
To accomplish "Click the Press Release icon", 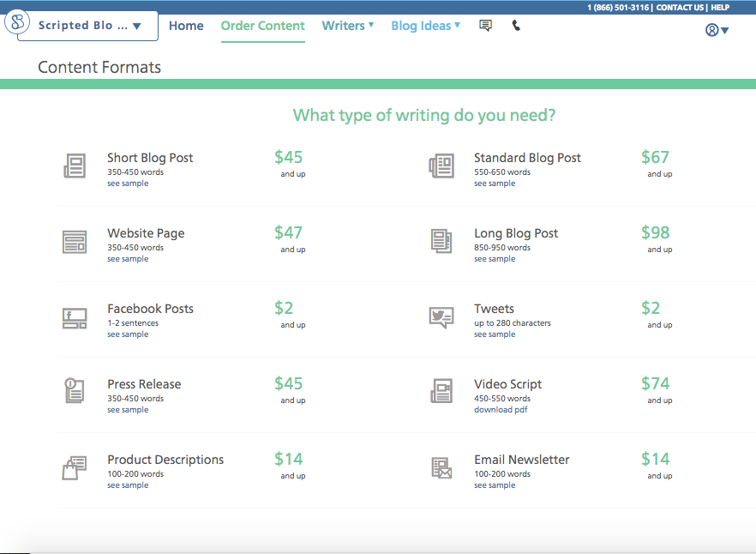I will (x=75, y=390).
